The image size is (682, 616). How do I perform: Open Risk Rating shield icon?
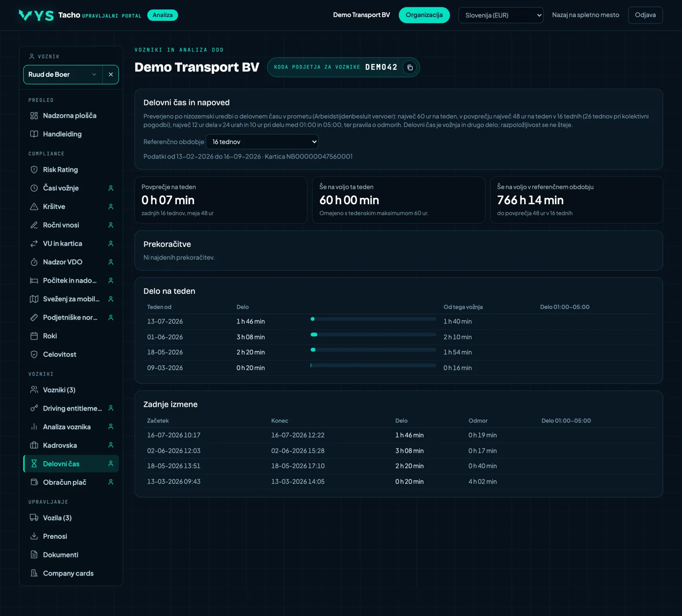point(34,170)
